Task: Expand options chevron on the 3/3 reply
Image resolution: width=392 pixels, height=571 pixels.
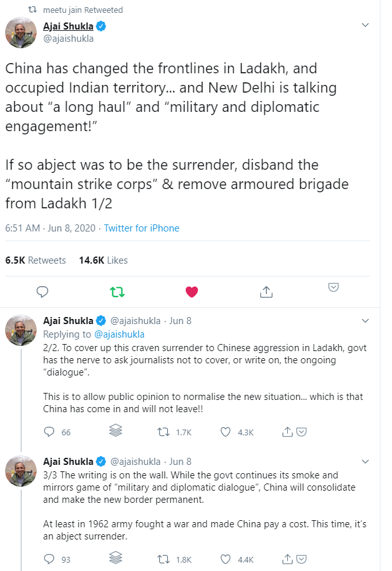Action: coord(365,462)
